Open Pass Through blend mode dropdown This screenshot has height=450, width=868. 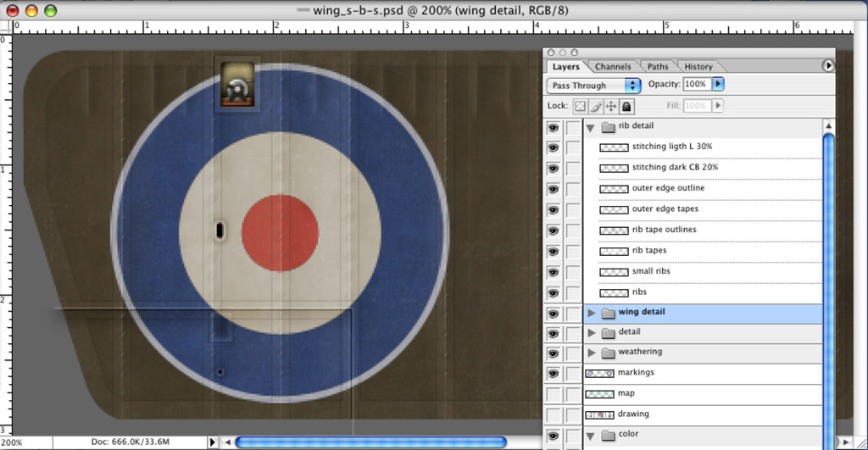pos(593,86)
